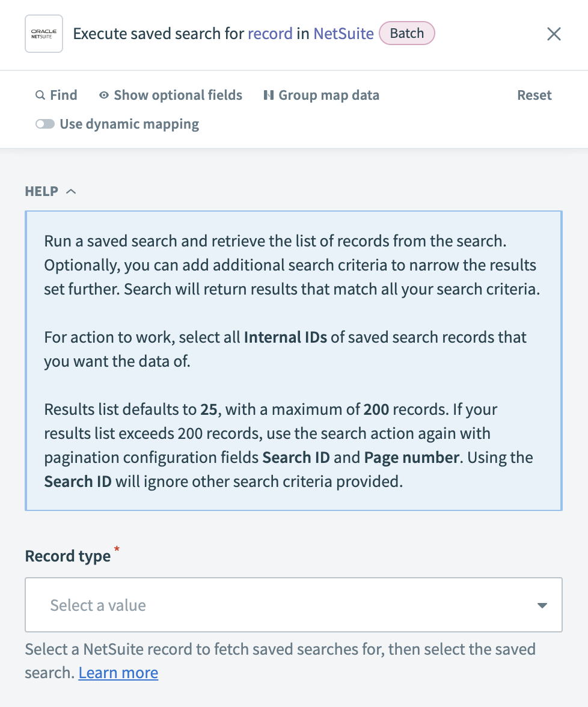Click the eye icon beside Show optional fields
This screenshot has width=588, height=707.
[103, 95]
